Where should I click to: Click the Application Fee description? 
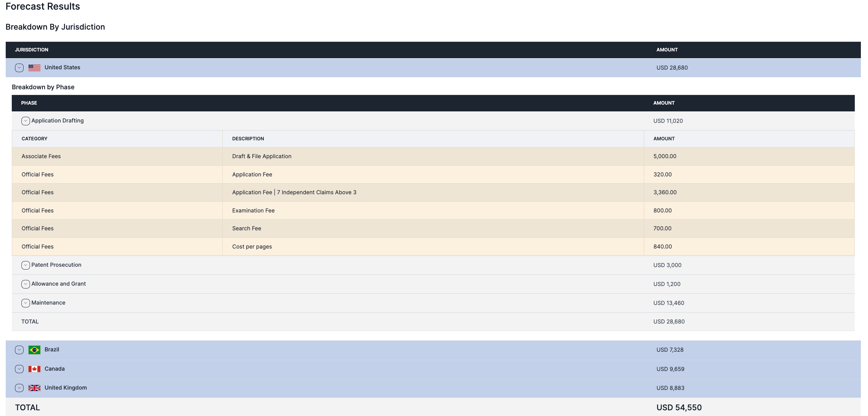tap(252, 175)
